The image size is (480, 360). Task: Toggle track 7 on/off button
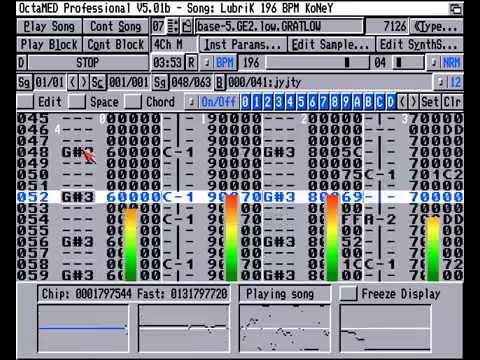[x=324, y=102]
